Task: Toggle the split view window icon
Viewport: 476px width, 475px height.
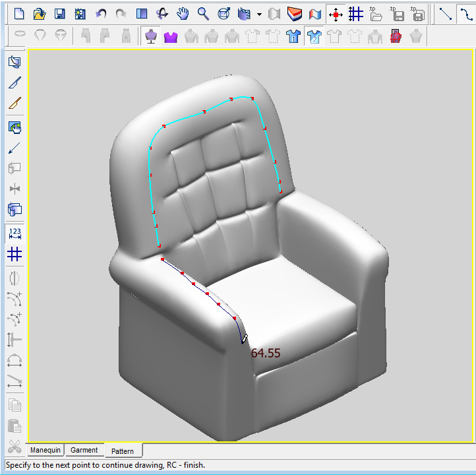Action: click(x=142, y=14)
